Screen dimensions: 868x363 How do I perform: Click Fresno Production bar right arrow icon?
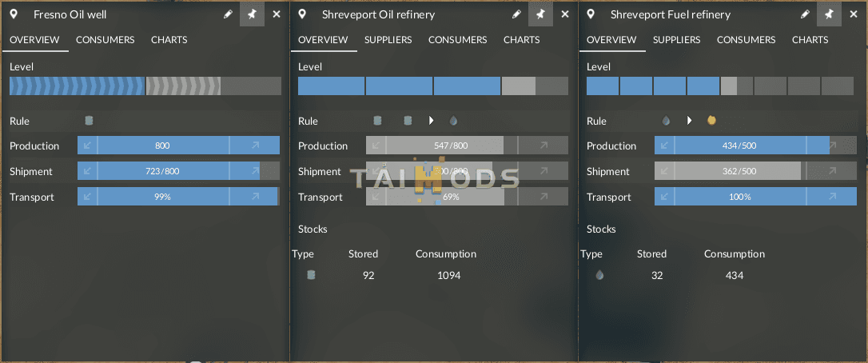(x=255, y=146)
